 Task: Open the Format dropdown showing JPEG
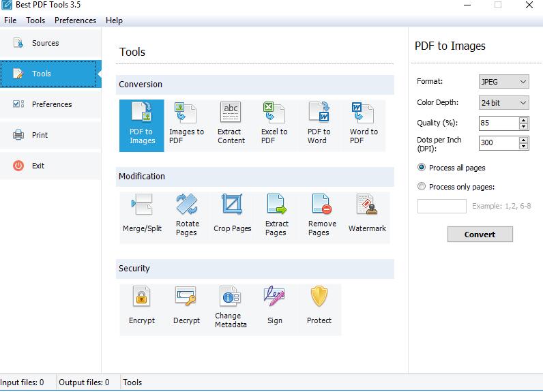[504, 82]
